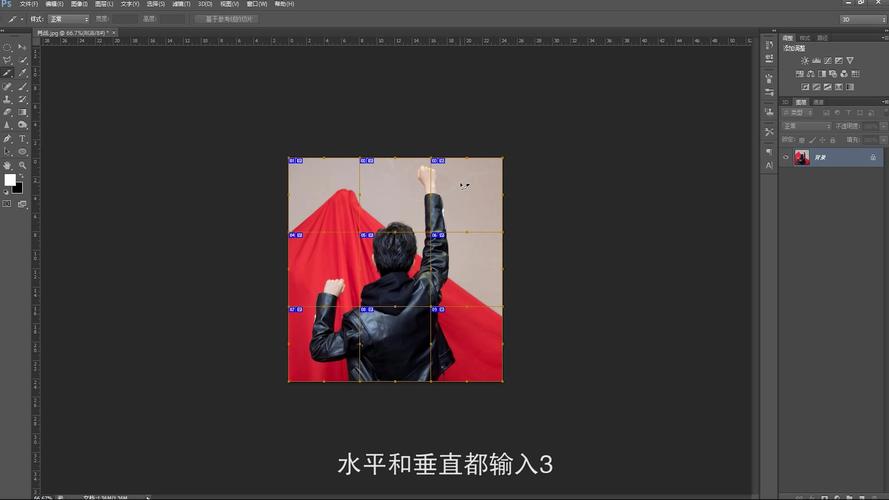889x500 pixels.
Task: Add a Brightness/Contrast adjustment
Action: tap(805, 61)
